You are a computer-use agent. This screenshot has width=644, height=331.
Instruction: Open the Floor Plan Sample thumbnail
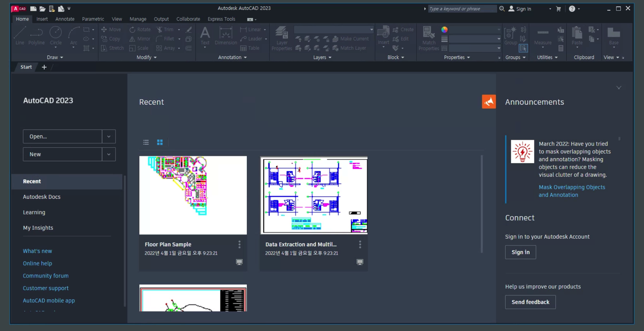point(193,195)
